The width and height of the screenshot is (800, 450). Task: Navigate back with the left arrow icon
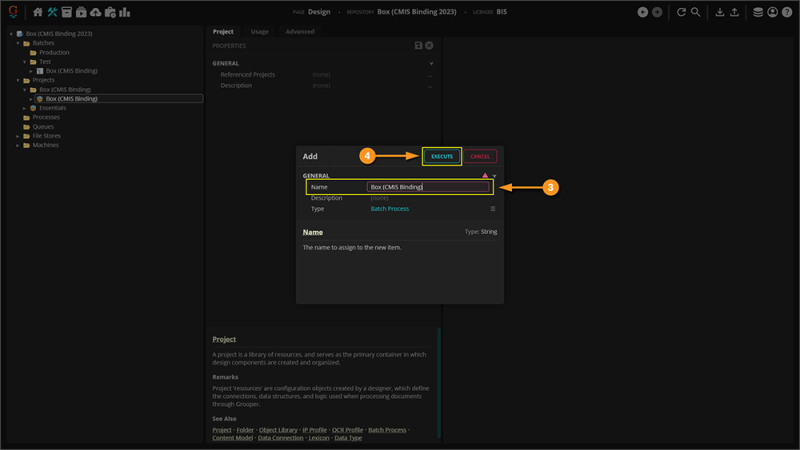[642, 12]
